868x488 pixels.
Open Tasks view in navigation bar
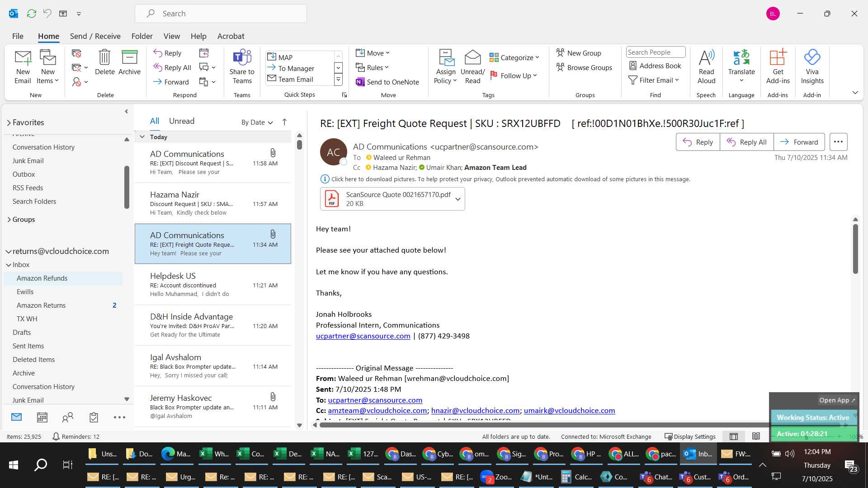click(94, 417)
